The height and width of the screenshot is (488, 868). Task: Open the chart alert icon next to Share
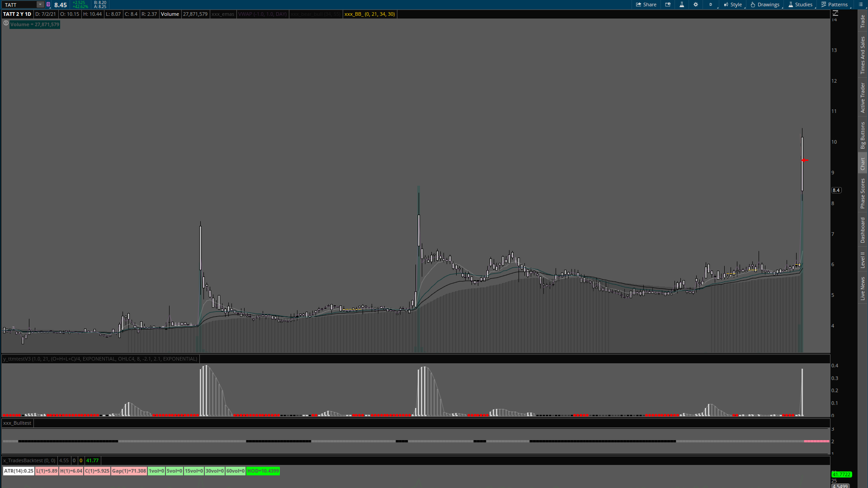pyautogui.click(x=668, y=5)
